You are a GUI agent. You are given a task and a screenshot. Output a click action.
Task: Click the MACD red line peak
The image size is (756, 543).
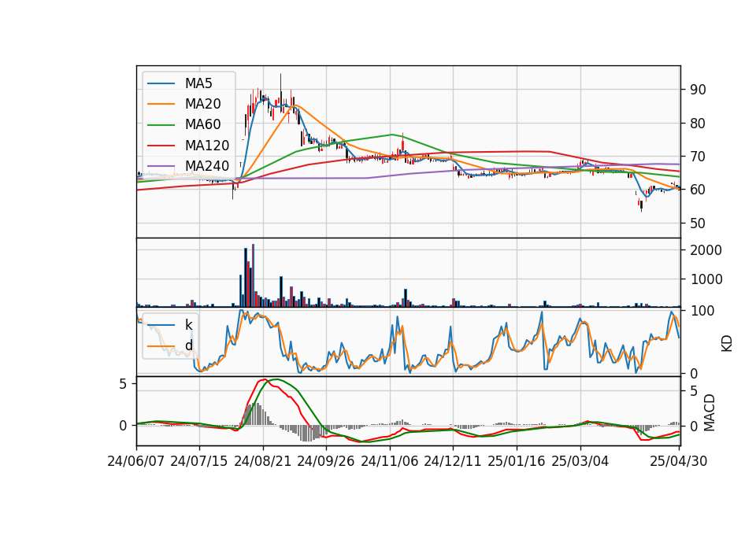[x=263, y=379]
